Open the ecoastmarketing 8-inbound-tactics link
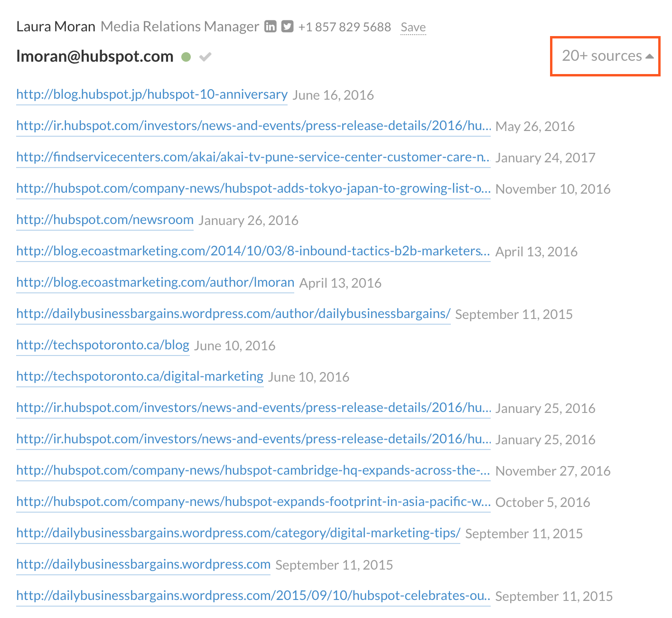 click(x=253, y=251)
